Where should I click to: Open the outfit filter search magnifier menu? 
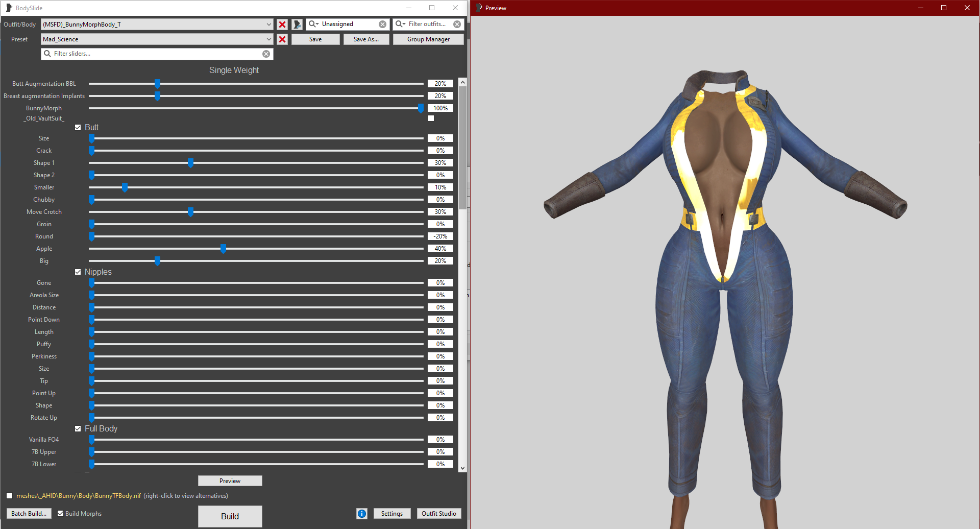click(x=400, y=24)
